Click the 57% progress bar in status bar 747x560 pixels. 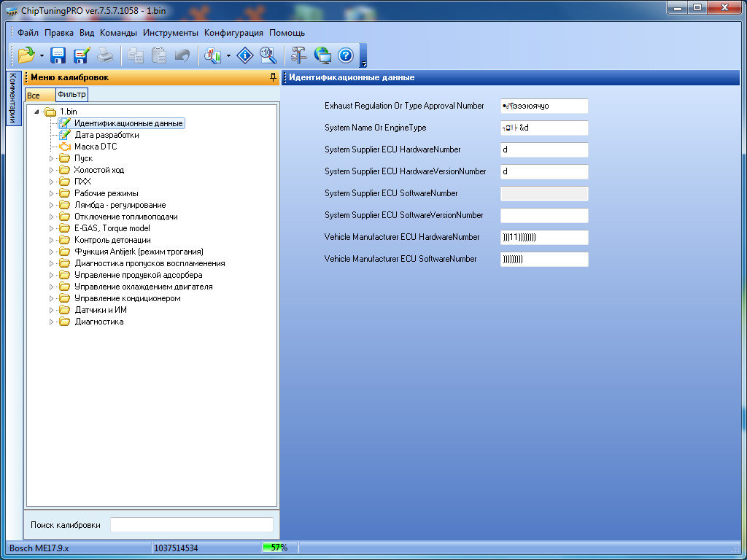pos(279,548)
